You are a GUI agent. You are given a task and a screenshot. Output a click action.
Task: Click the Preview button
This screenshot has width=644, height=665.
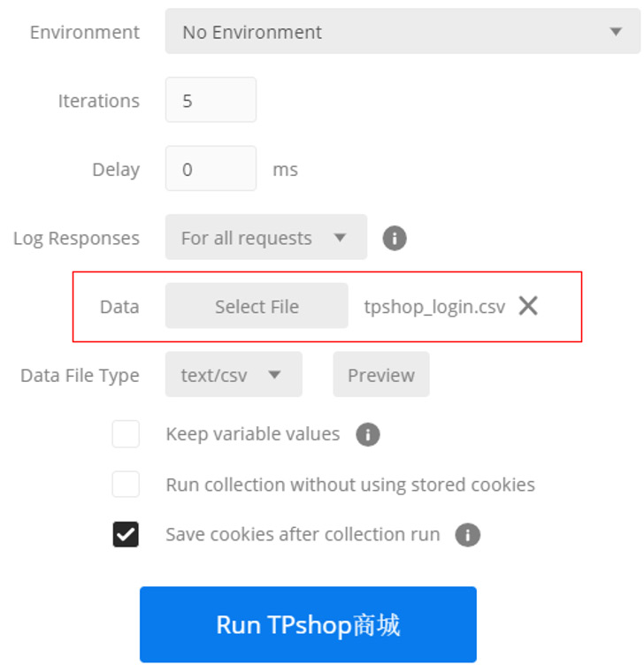click(x=380, y=375)
